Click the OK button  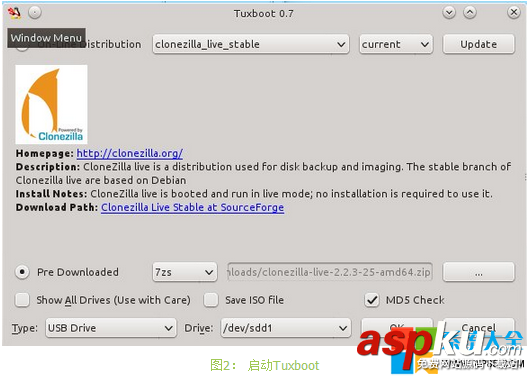[x=397, y=328]
